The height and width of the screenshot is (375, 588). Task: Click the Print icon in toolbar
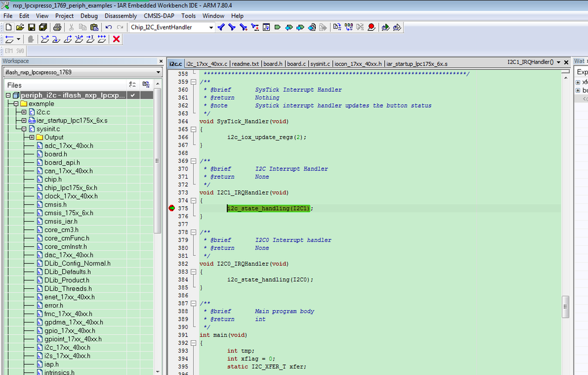point(57,27)
